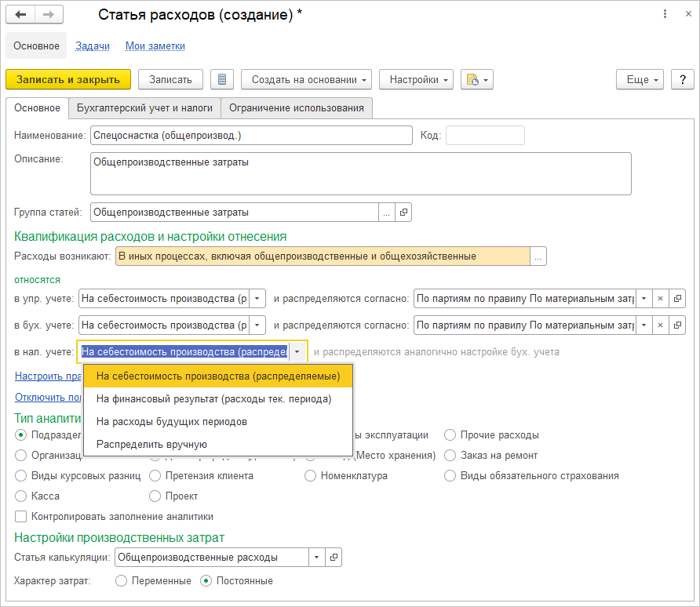
Task: Switch to Бухгалтерский учет и налоги tab
Action: [x=144, y=108]
